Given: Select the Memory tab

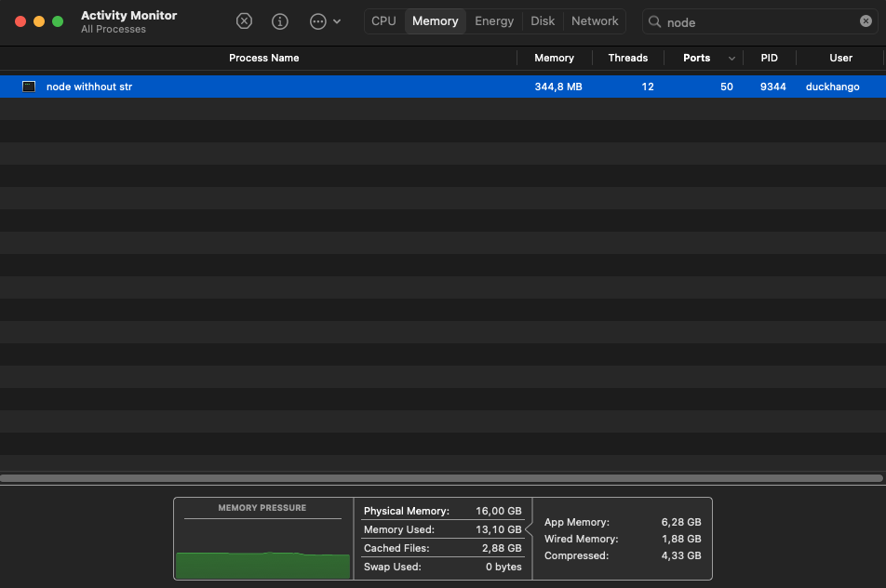Looking at the screenshot, I should (436, 20).
